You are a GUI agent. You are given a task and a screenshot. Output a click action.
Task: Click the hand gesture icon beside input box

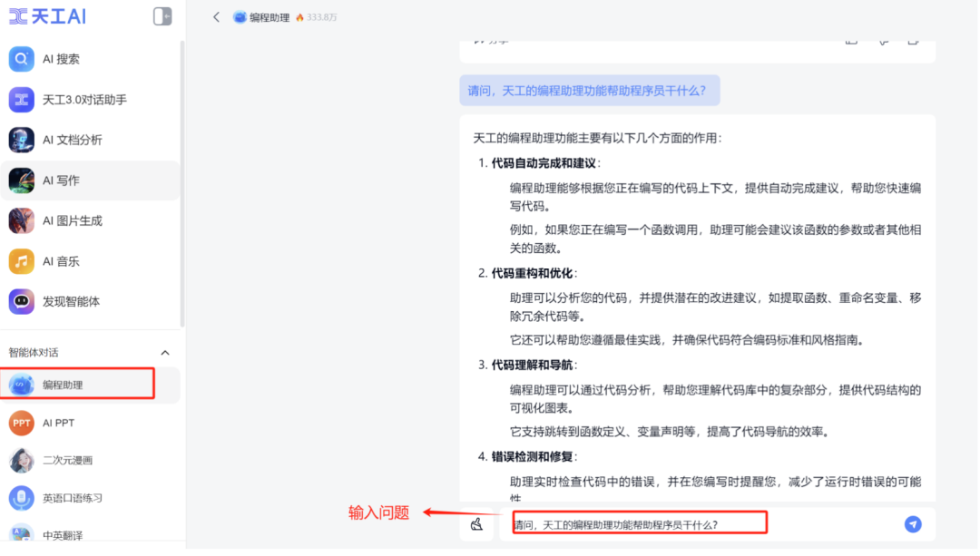(476, 524)
